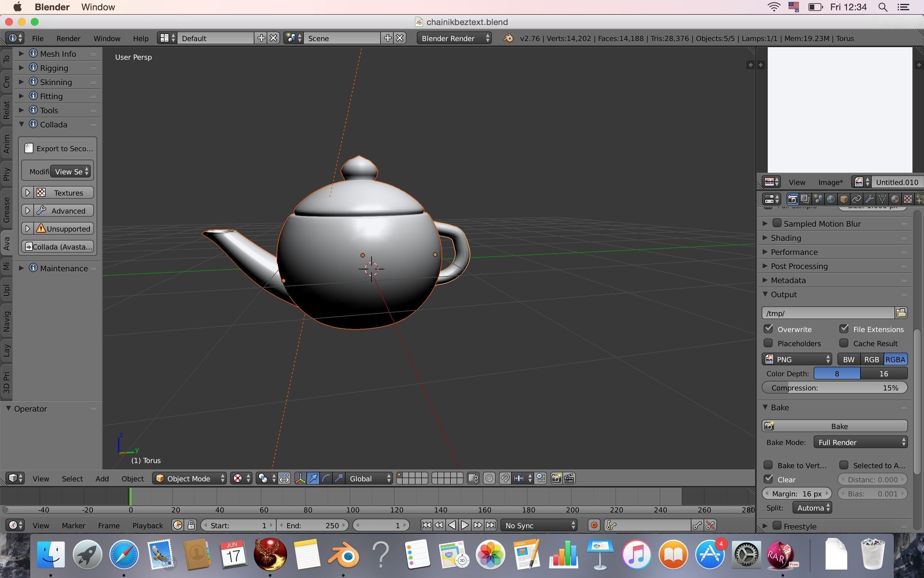Click the timeline lock range icon

(191, 525)
